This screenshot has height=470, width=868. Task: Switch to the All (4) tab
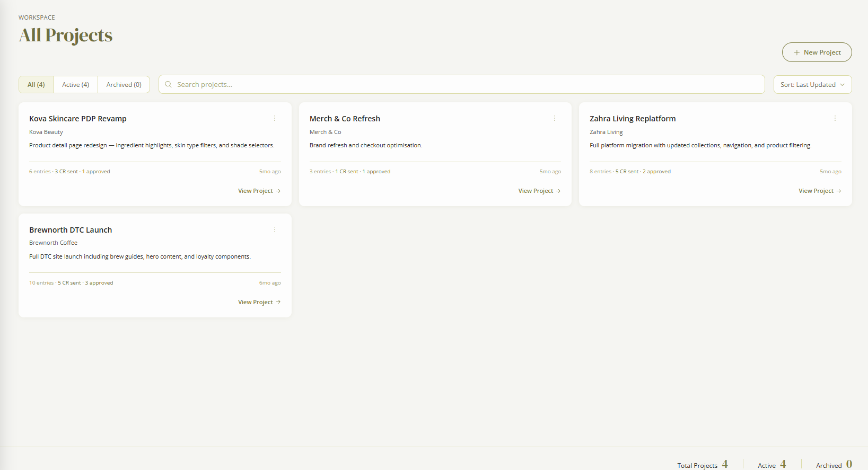point(36,85)
